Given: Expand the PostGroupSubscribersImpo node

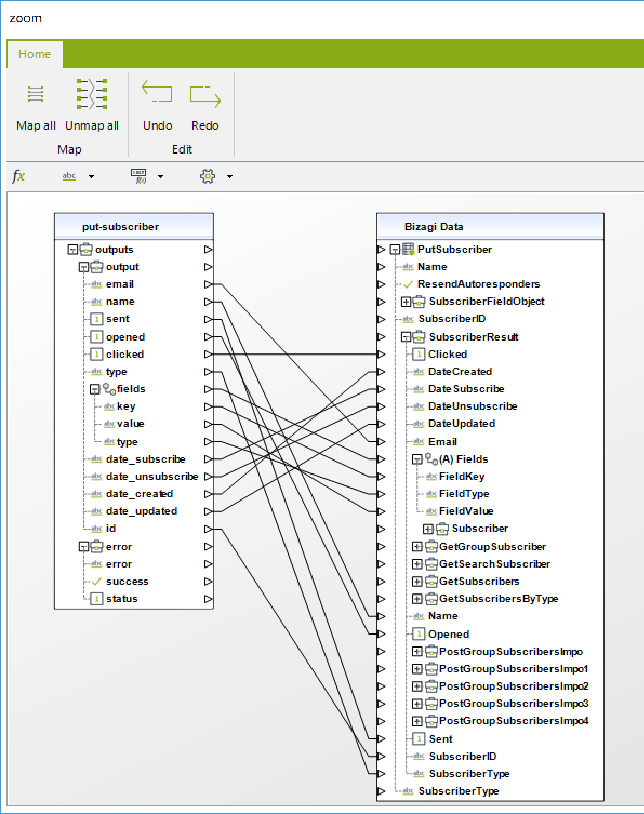Looking at the screenshot, I should coord(417,652).
